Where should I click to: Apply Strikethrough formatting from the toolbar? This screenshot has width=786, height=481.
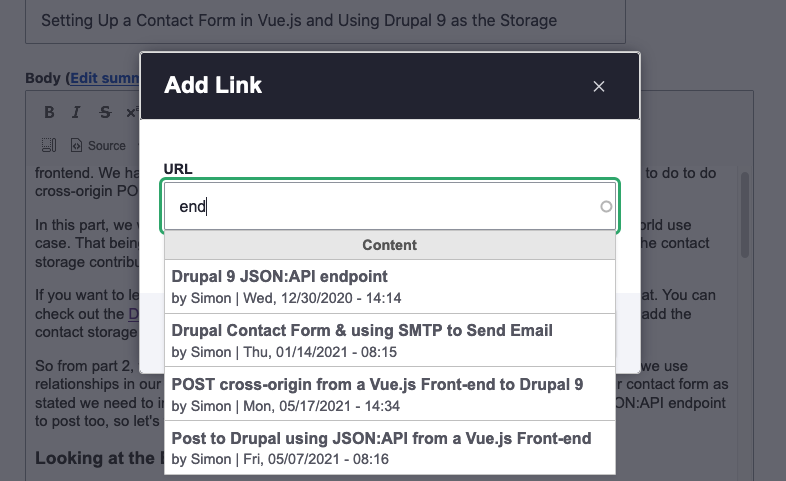[x=105, y=112]
